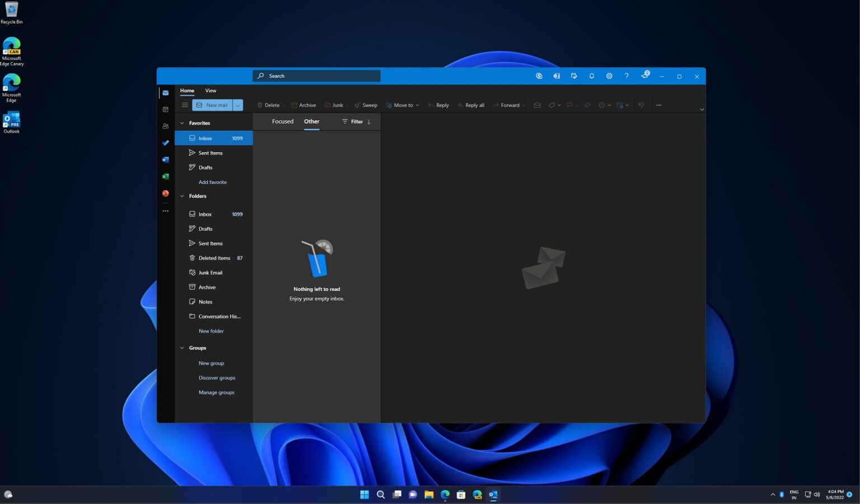Viewport: 860px width, 504px height.
Task: Open Calendar from the left app bar
Action: 165,109
